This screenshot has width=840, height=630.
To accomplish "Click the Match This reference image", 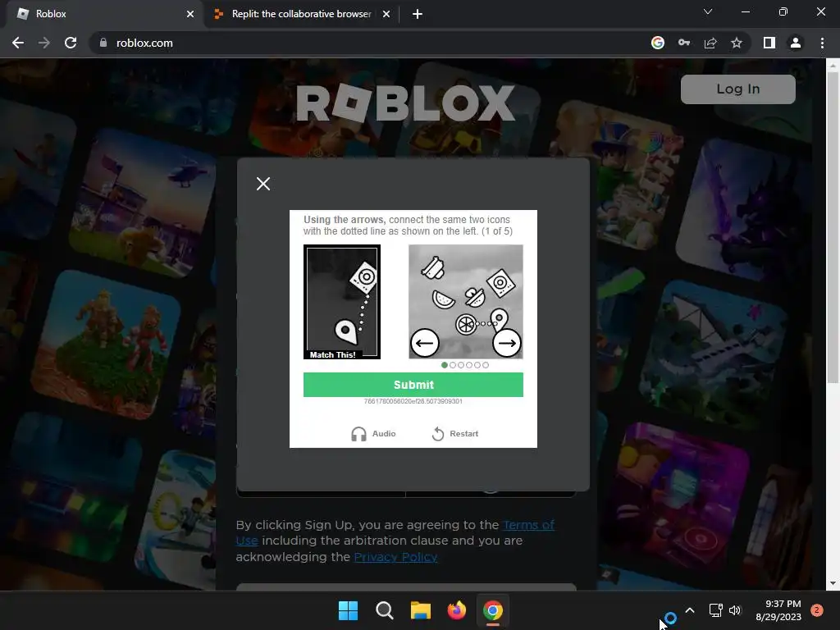I will (x=342, y=302).
